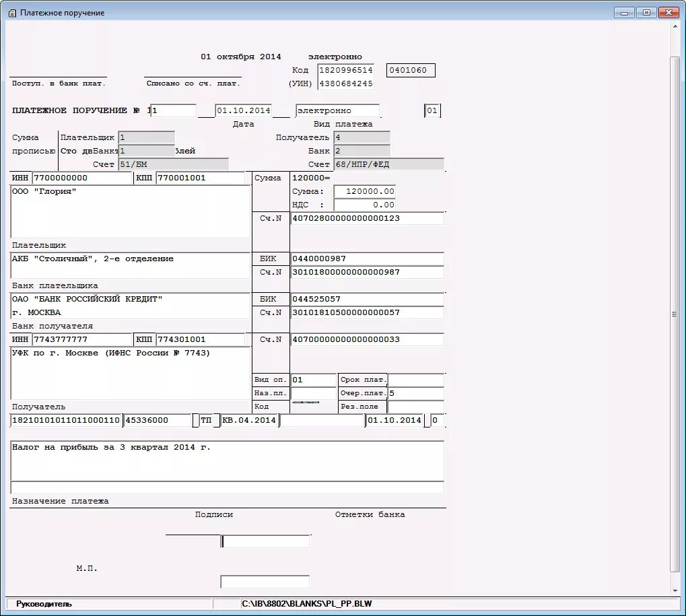This screenshot has width=686, height=616.
Task: Click the Плательщик code field
Action: pos(147,137)
